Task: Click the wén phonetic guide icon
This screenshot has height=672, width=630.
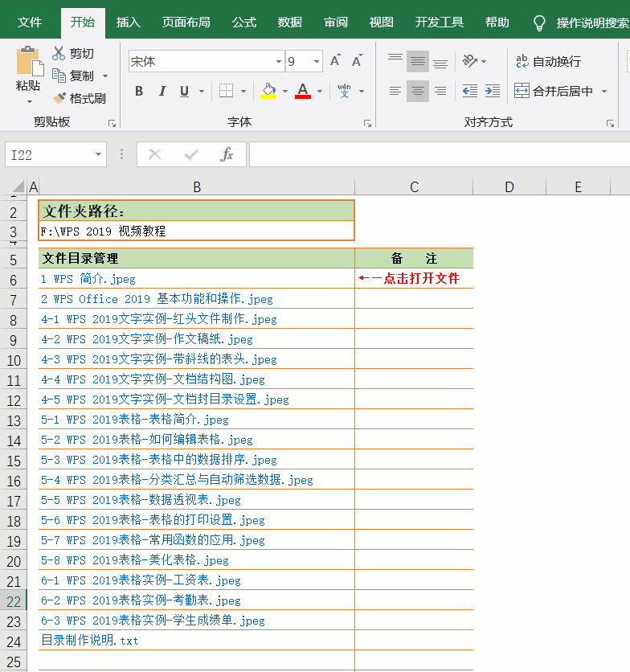Action: [x=344, y=91]
